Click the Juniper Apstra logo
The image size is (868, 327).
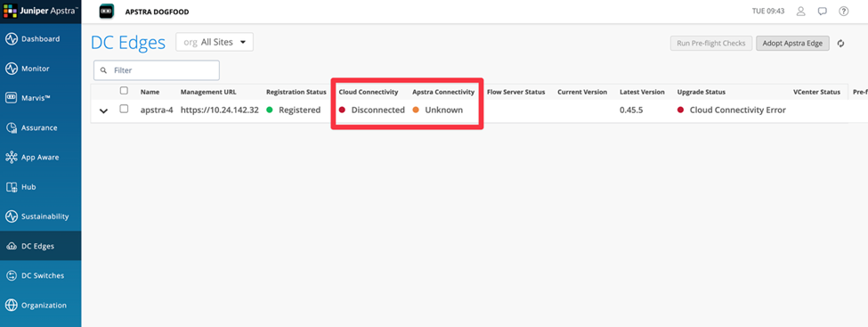(40, 11)
